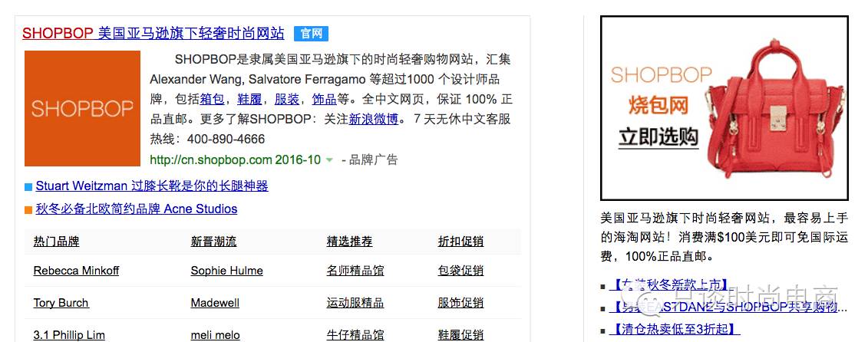The height and width of the screenshot is (342, 868).
Task: Open the SHOPBOP 美国亚马逊旗下轻奢时尚网站 title link
Action: pos(153,34)
